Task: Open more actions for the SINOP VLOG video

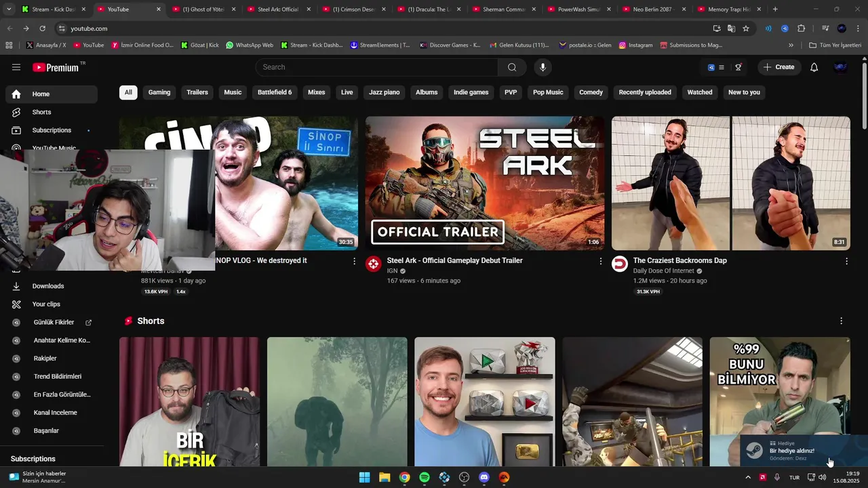Action: click(x=354, y=261)
